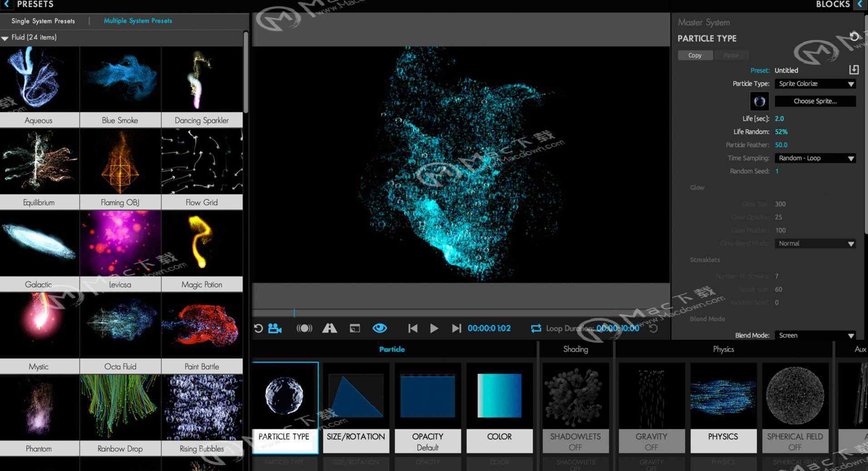Collapse the Presets panel with the back arrow
The width and height of the screenshot is (868, 471).
tap(6, 5)
